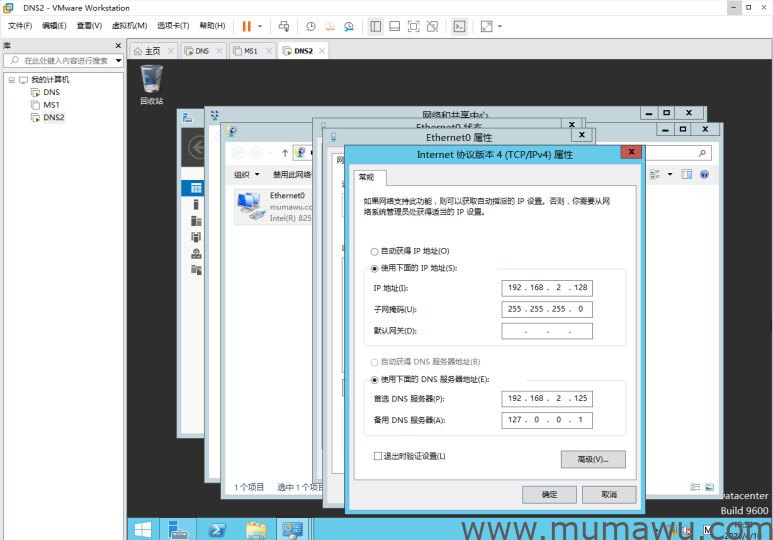Open the 虚拟机(M) menu
The width and height of the screenshot is (773, 540).
(x=128, y=26)
